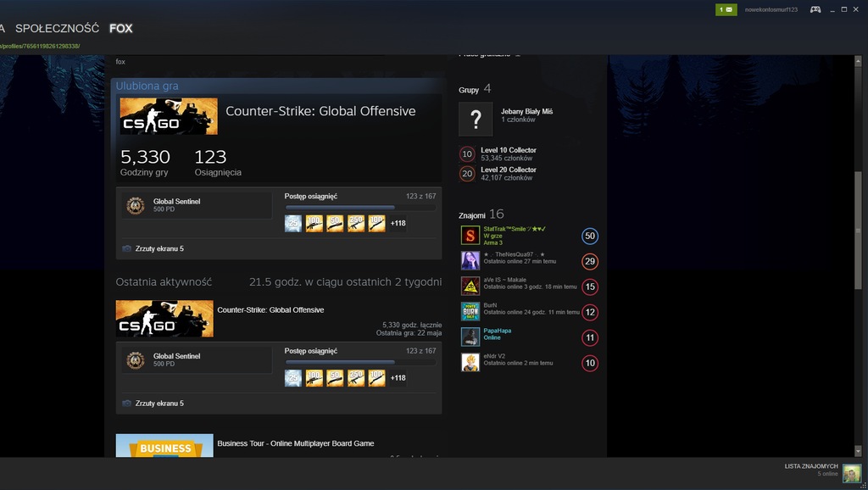Open eNdr V2's friend avatar
Viewport: 868px width, 490px height.
(470, 362)
